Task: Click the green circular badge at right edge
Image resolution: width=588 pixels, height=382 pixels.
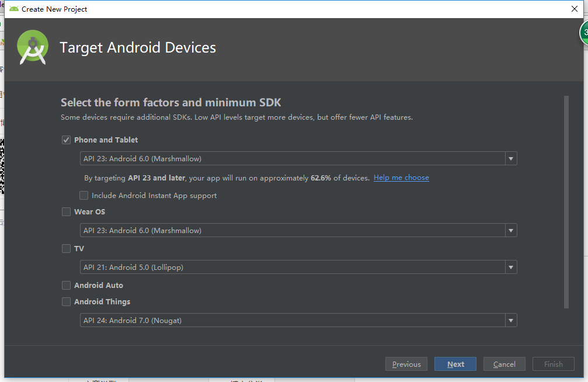Action: pyautogui.click(x=584, y=33)
